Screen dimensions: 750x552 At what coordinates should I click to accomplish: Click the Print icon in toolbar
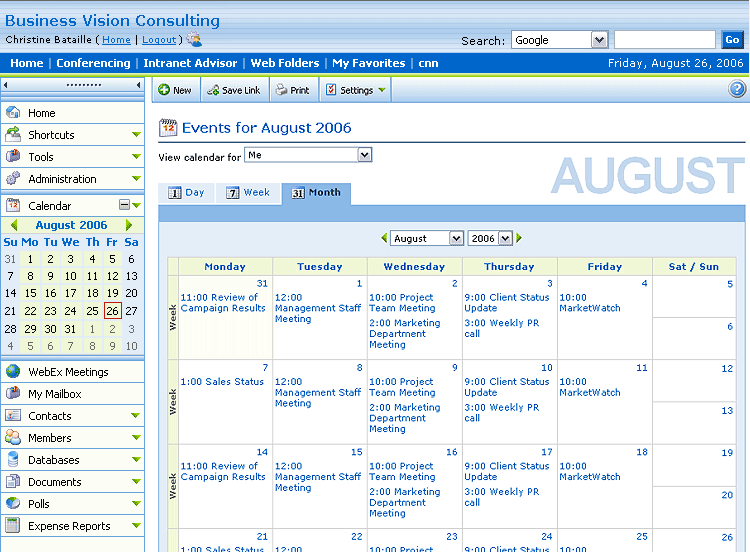(x=282, y=90)
